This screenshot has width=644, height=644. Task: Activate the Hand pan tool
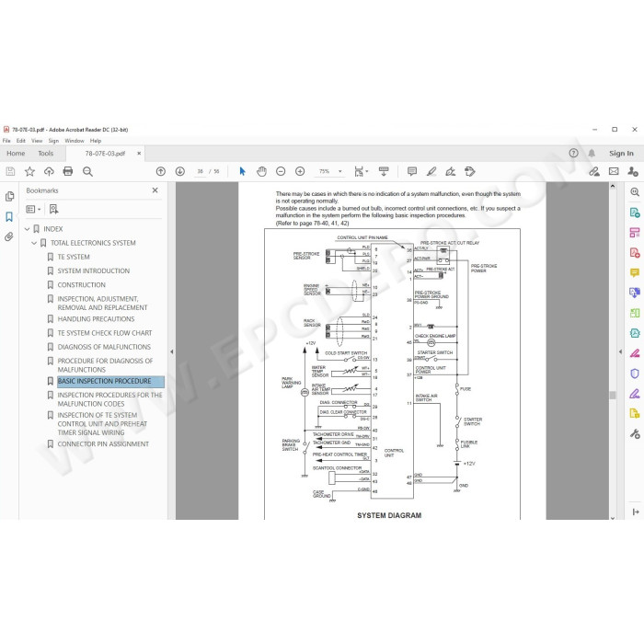pos(261,171)
